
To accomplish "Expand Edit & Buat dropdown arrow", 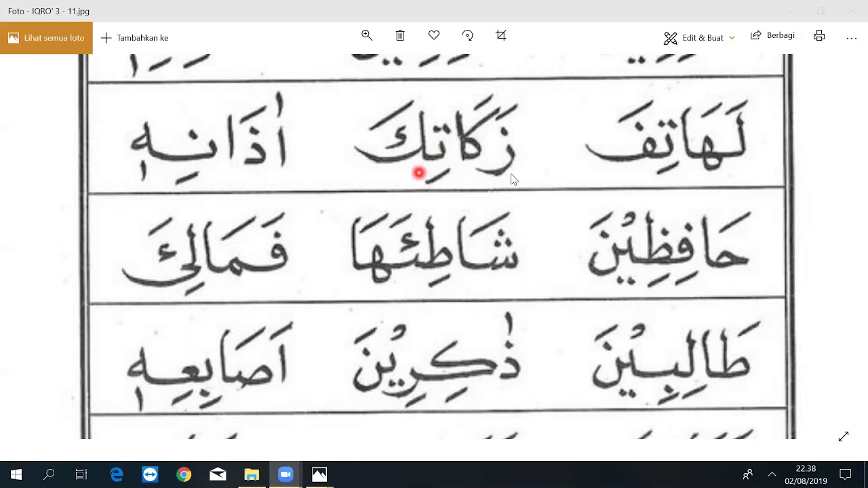I will point(732,38).
